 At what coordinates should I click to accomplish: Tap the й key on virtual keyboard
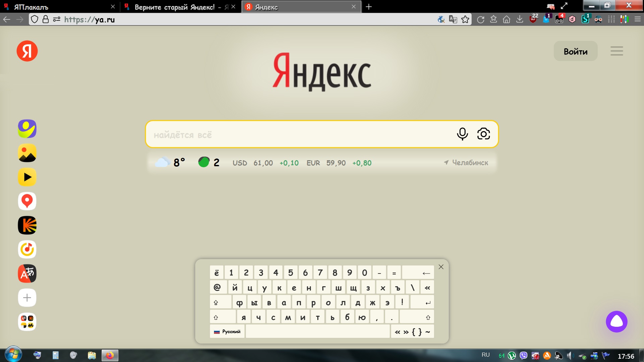point(235,288)
